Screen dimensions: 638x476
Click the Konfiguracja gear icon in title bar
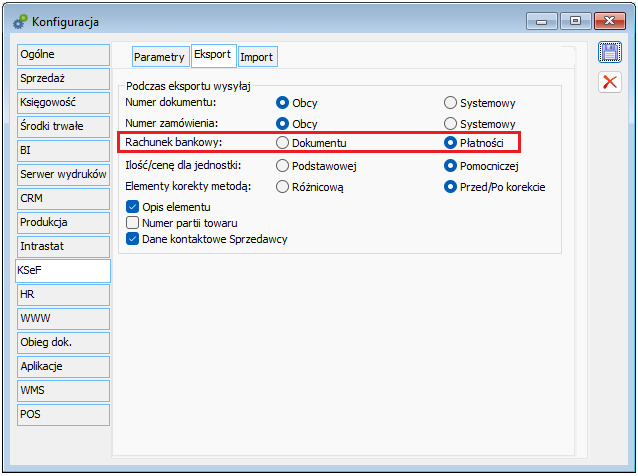(x=19, y=21)
